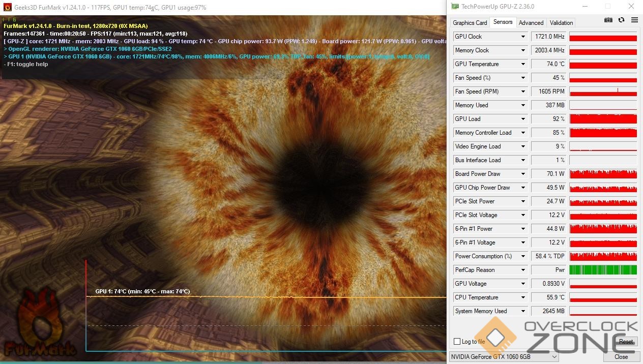
Task: Click the green PerfCap Reason graph
Action: coord(603,270)
